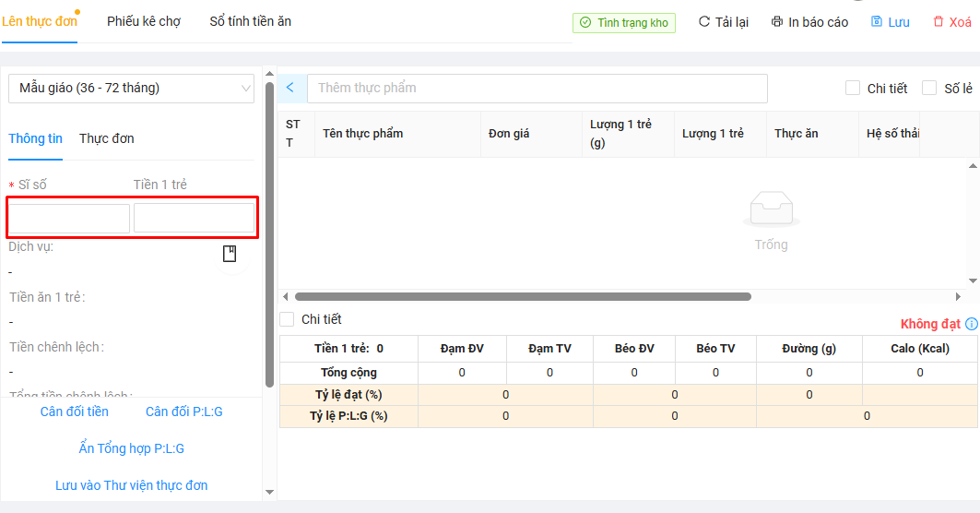Check Chi tiết box above nutrition table

[x=287, y=319]
